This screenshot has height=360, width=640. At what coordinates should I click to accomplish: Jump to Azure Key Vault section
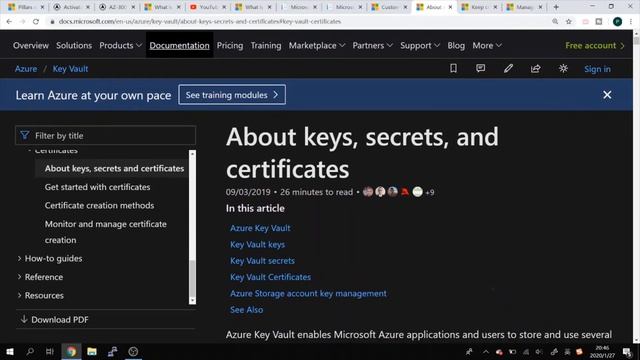260,228
